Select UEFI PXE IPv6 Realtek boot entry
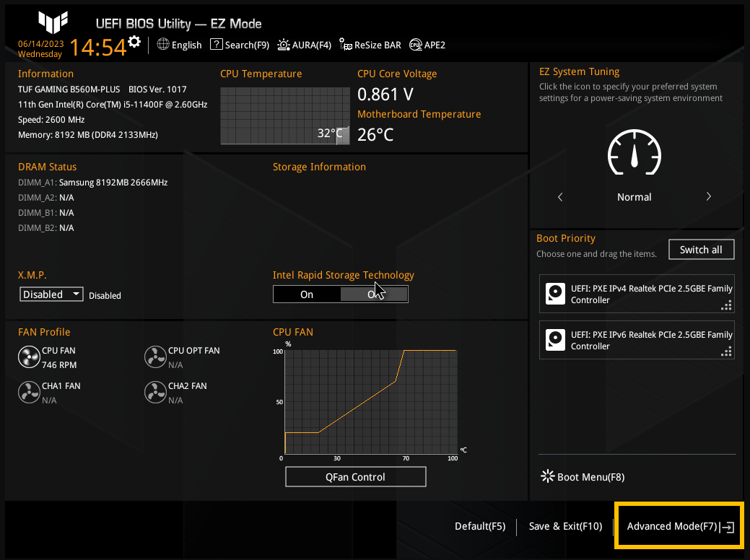The height and width of the screenshot is (560, 750). click(x=637, y=340)
